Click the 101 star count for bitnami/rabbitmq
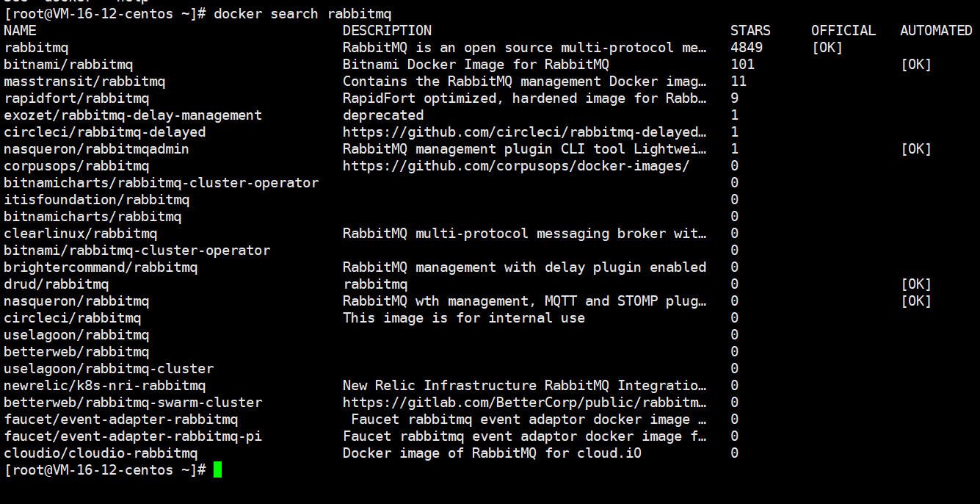The height and width of the screenshot is (504, 980). click(742, 65)
